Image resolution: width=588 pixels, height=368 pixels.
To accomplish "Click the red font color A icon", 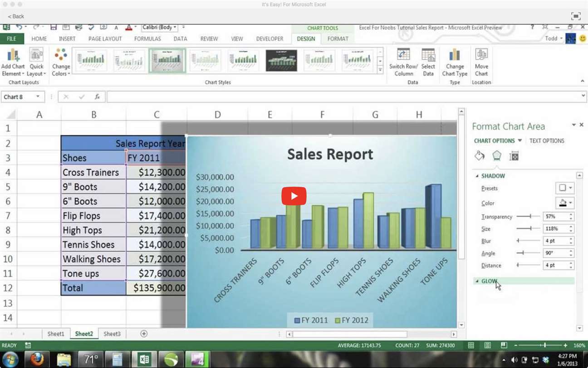I will coord(128,27).
